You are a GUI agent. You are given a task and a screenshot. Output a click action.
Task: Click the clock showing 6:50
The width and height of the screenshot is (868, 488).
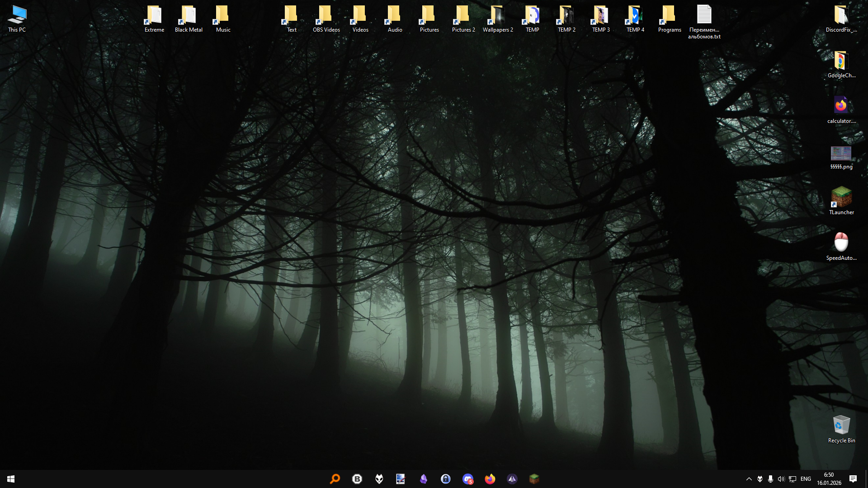click(x=829, y=479)
